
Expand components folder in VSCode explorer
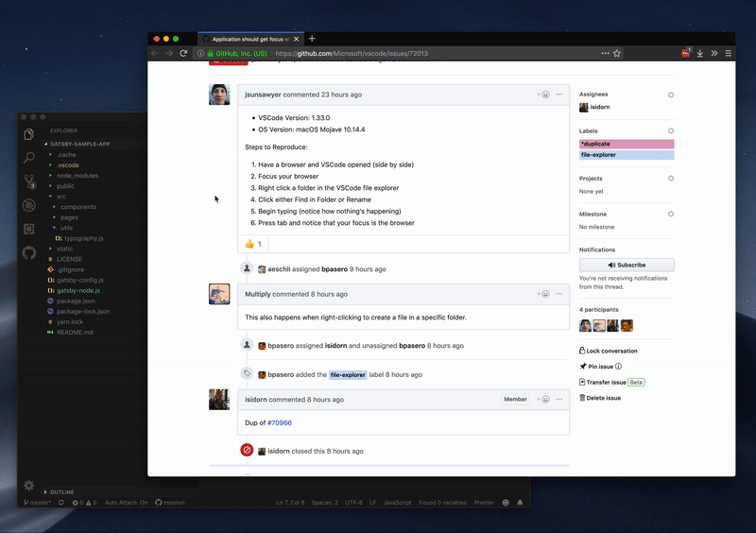[x=79, y=207]
